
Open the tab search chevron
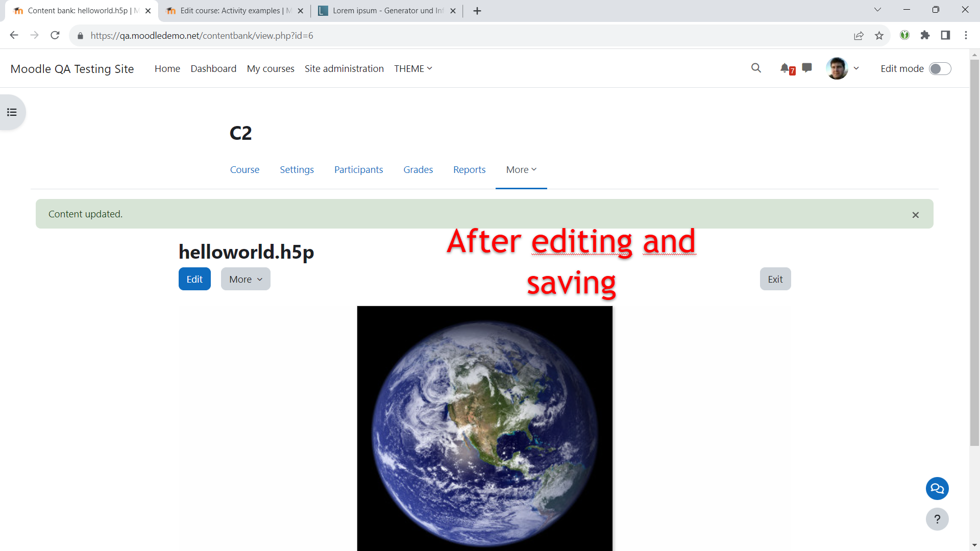(x=877, y=10)
